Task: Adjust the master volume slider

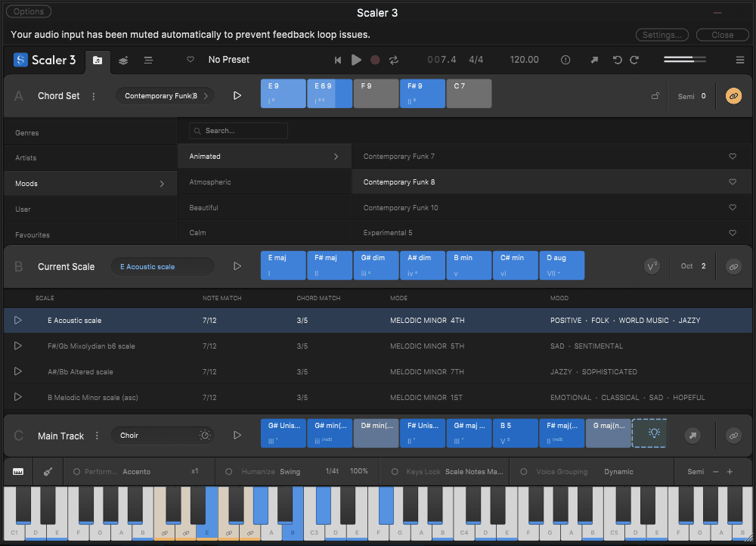Action: 685,59
